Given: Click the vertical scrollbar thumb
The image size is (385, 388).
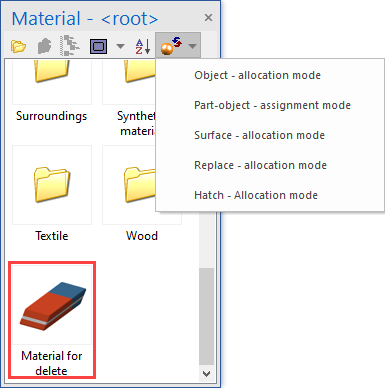Looking at the screenshot, I should [x=207, y=316].
